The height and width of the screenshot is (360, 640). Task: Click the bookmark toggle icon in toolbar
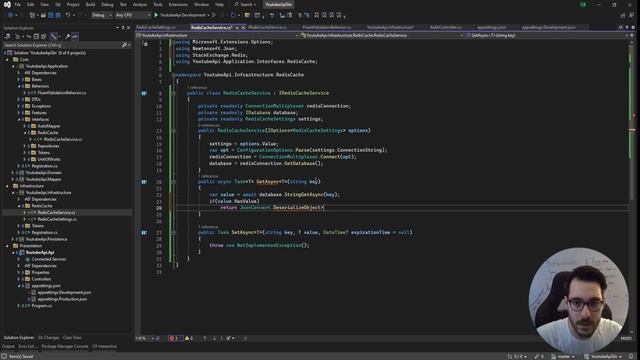tap(316, 15)
